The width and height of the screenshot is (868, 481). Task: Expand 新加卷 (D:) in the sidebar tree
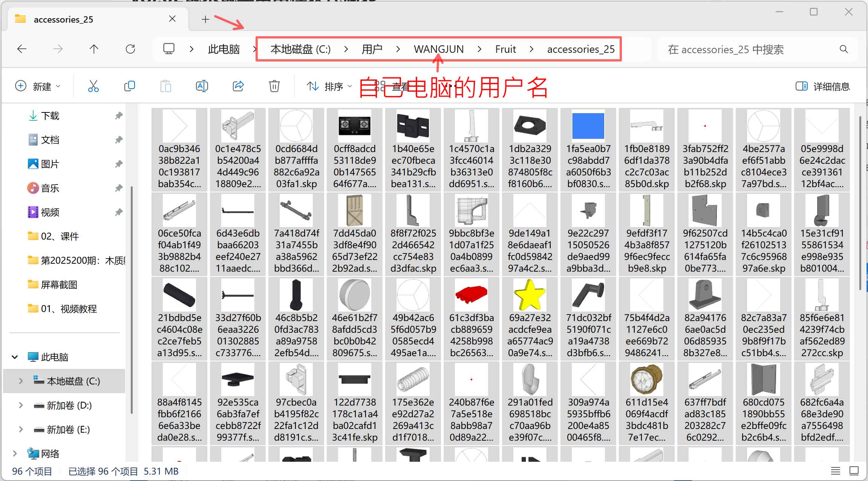[21, 405]
